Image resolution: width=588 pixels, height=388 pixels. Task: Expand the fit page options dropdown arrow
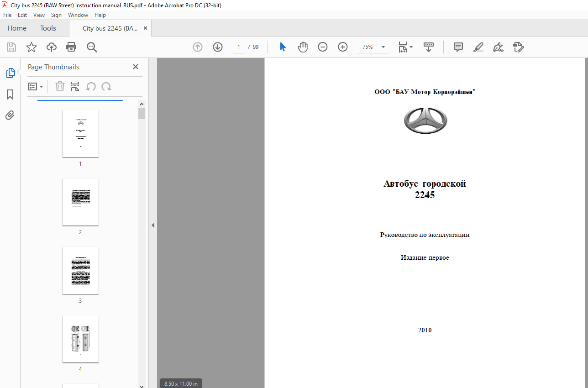(x=411, y=47)
